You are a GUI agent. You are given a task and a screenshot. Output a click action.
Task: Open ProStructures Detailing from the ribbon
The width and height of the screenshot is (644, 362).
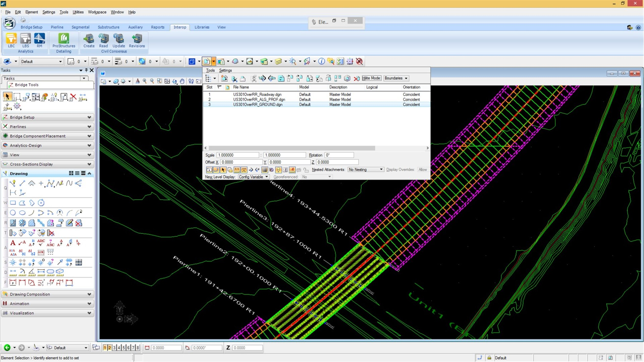(64, 40)
